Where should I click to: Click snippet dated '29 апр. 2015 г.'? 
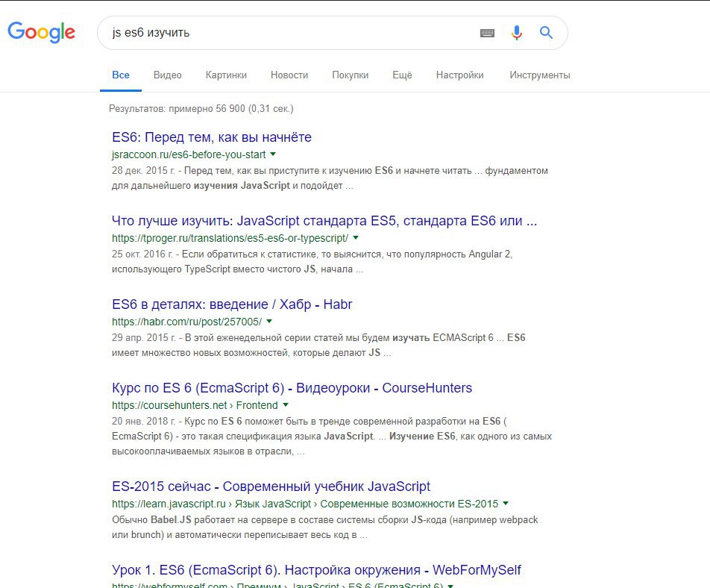[318, 345]
